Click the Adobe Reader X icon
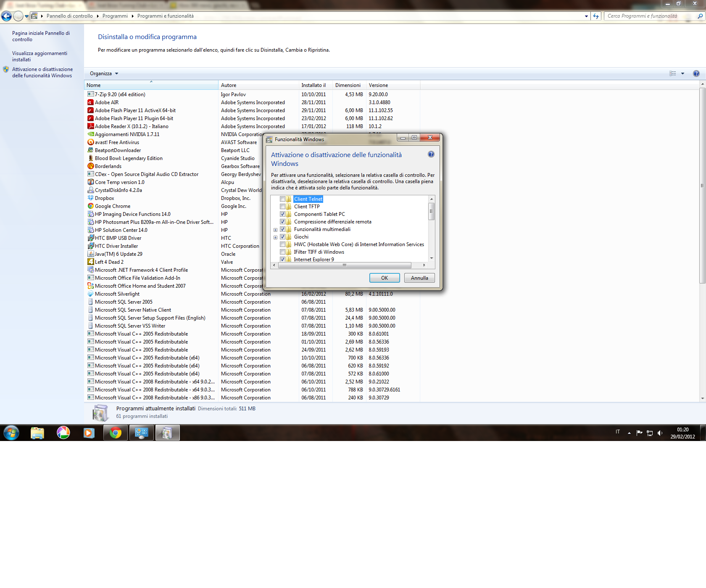The height and width of the screenshot is (588, 706). tap(90, 126)
